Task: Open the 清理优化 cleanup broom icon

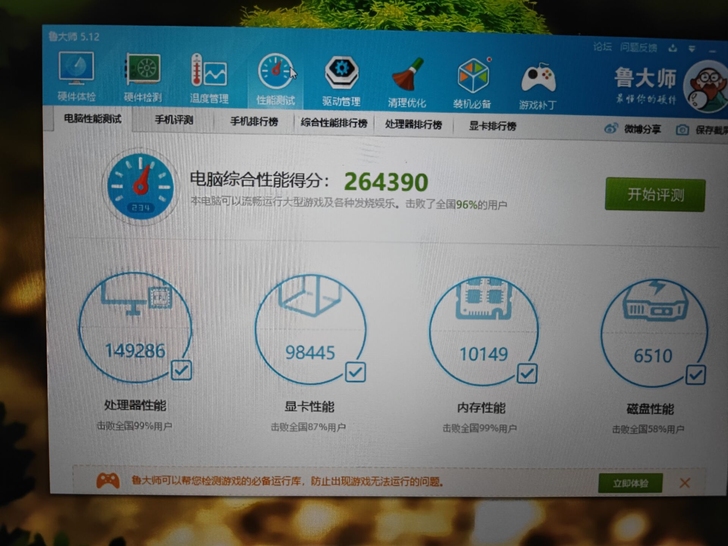Action: click(407, 74)
